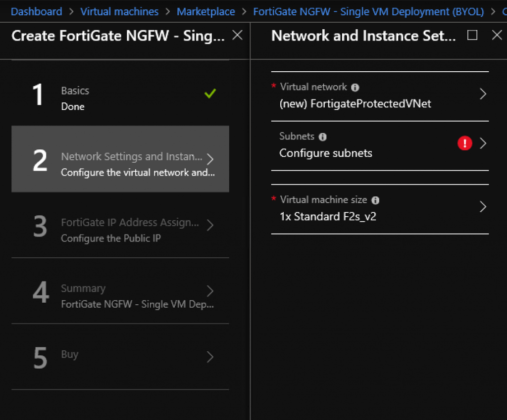Screen dimensions: 507x420
Task: Click the Virtual machine size label
Action: pyautogui.click(x=324, y=200)
